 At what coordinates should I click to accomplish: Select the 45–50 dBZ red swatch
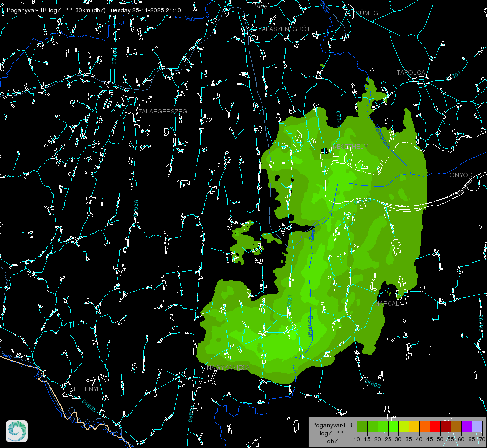(435, 426)
